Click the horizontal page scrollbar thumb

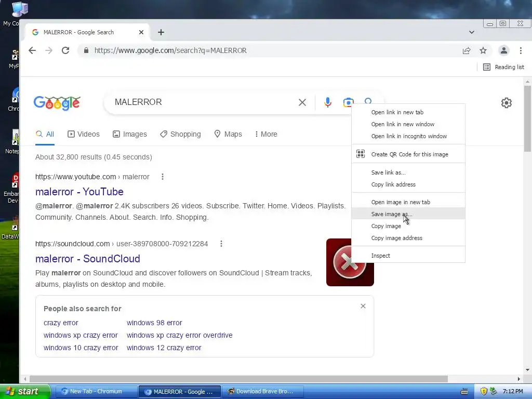click(x=238, y=379)
